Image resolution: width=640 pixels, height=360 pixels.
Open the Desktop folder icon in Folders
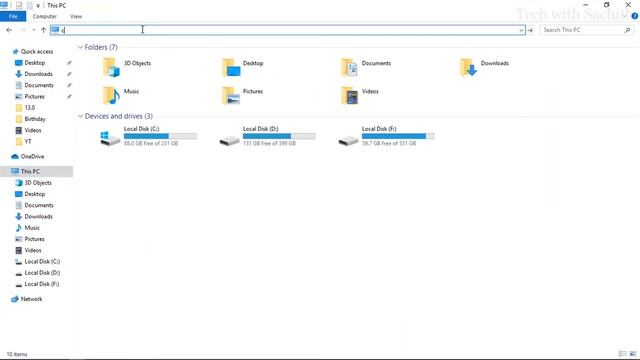point(231,67)
